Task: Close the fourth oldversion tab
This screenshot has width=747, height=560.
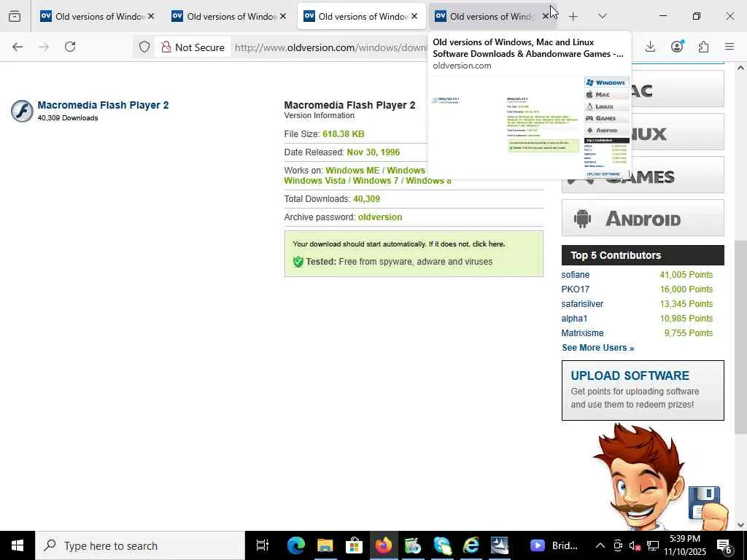Action: pos(546,16)
